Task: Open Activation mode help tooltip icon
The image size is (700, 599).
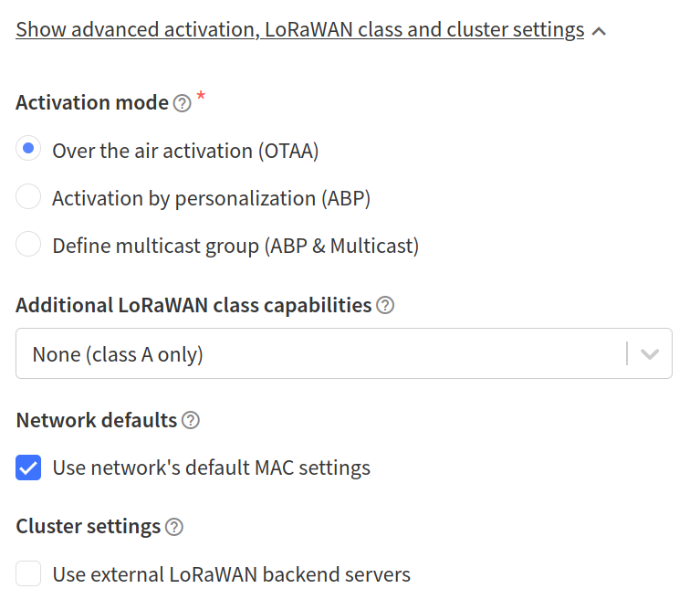Action: click(x=183, y=103)
